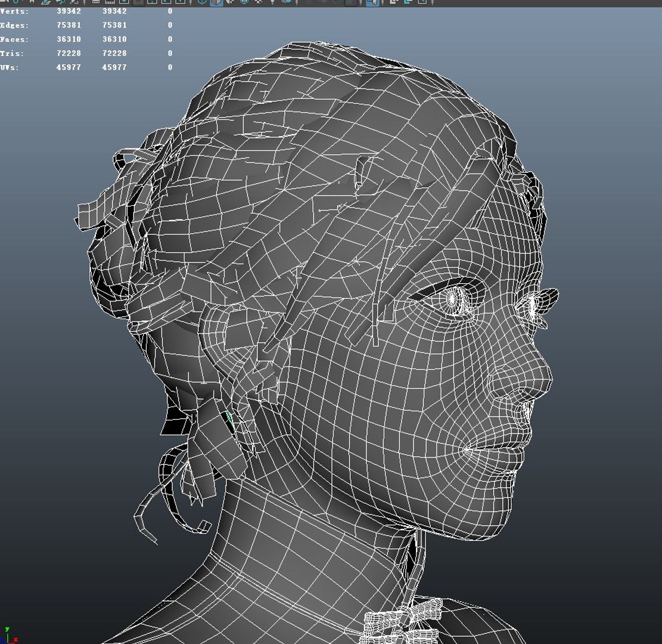Click the 'Verts:' heads-up display label
The image size is (662, 644).
tap(14, 11)
